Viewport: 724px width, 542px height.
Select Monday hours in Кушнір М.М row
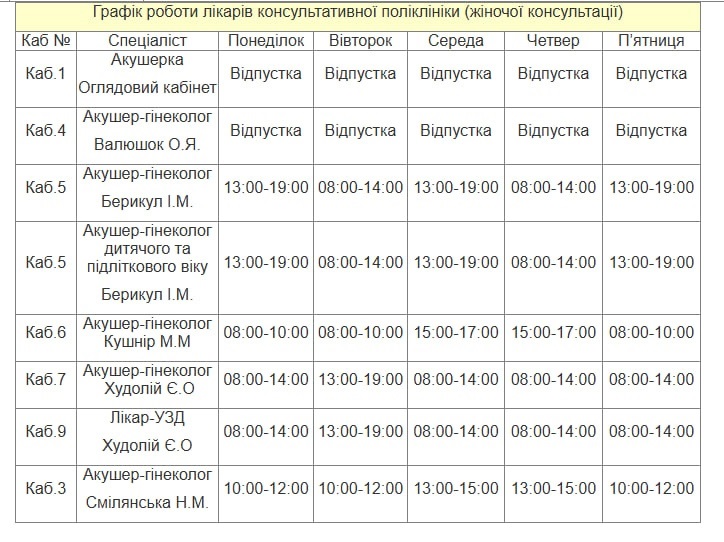click(266, 332)
